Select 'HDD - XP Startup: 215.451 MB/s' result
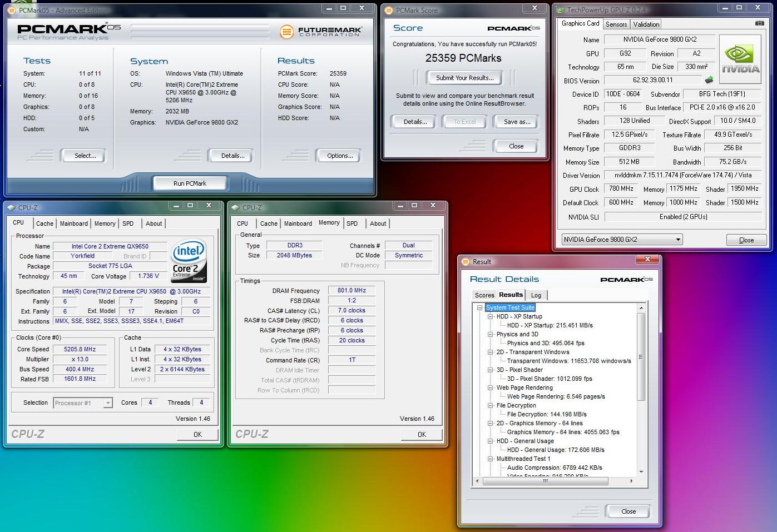Viewport: 777px width, 532px height. (550, 325)
